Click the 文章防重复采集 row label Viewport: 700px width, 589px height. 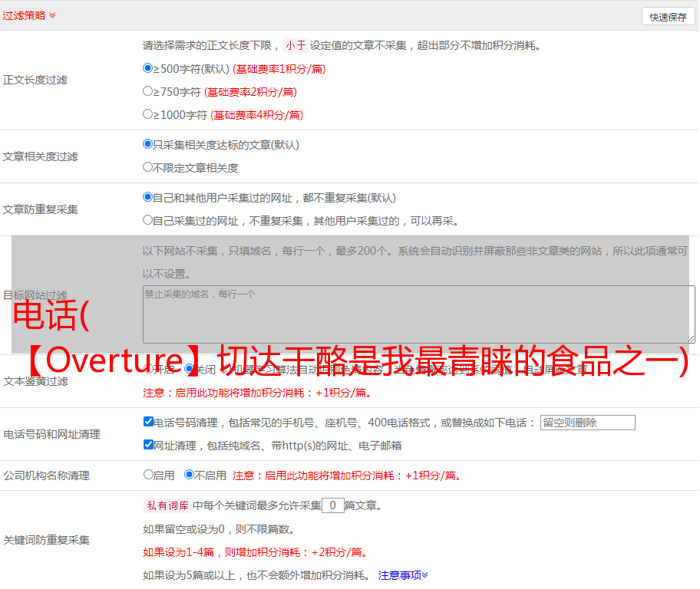click(40, 209)
